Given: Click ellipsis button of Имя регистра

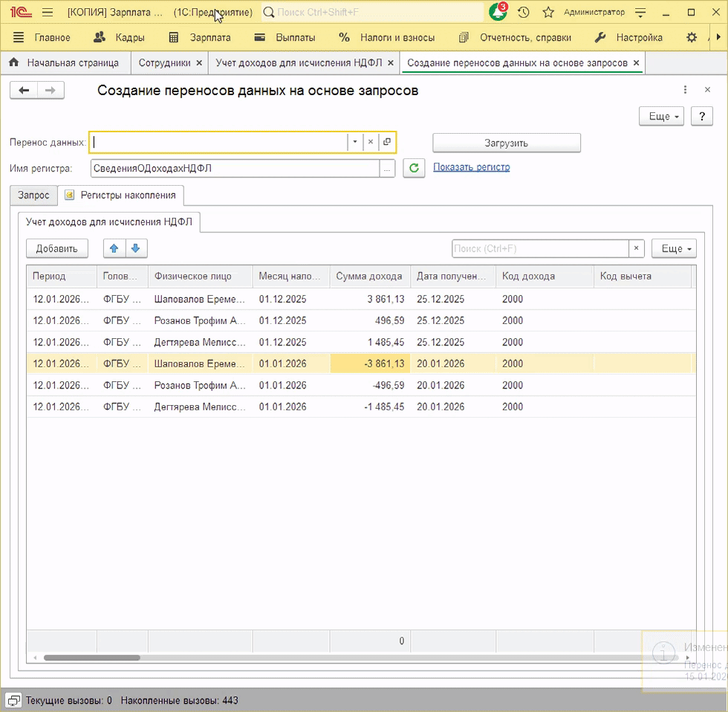Looking at the screenshot, I should pos(387,169).
